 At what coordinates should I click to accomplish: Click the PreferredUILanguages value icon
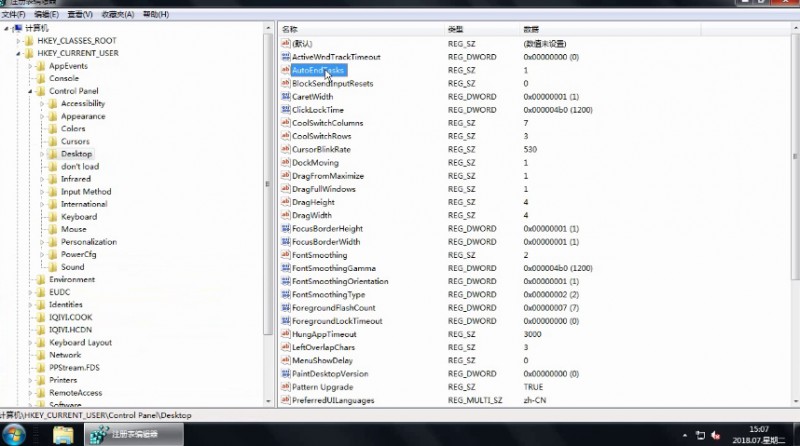[x=286, y=400]
